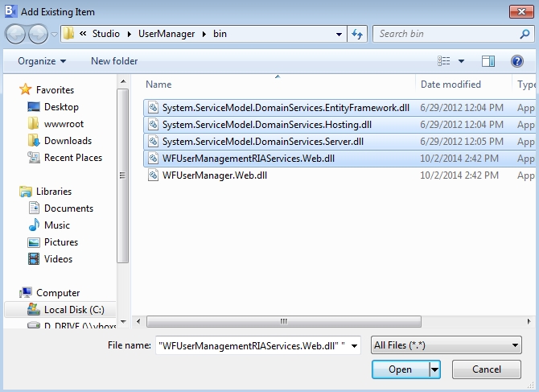This screenshot has height=392, width=539.
Task: Select Local Disk (C:)
Action: point(74,310)
